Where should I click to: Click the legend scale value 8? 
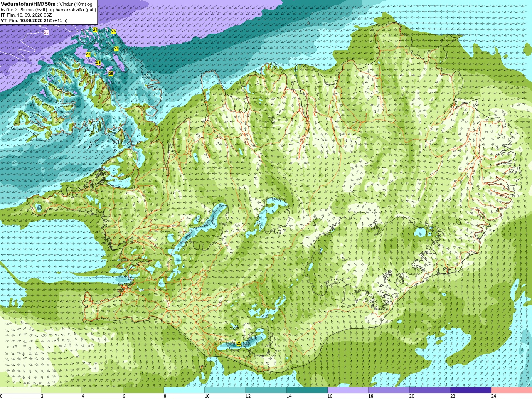tap(165, 396)
